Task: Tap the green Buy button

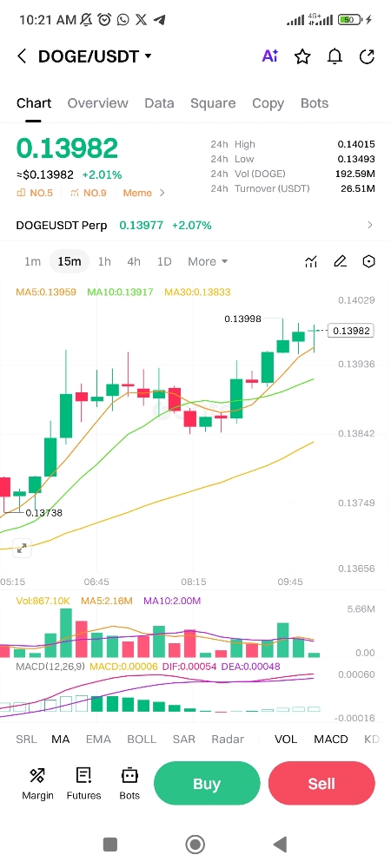Action: (207, 783)
